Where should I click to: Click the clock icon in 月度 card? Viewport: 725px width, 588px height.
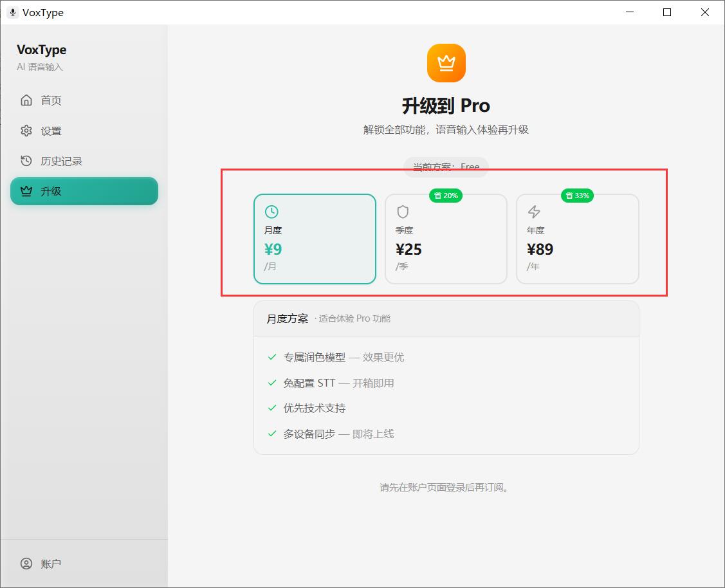(x=271, y=212)
